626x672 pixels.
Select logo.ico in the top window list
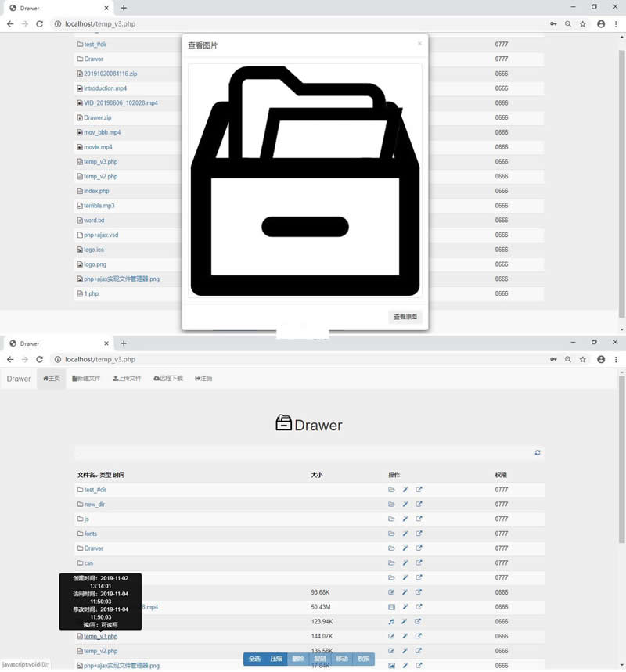point(94,250)
